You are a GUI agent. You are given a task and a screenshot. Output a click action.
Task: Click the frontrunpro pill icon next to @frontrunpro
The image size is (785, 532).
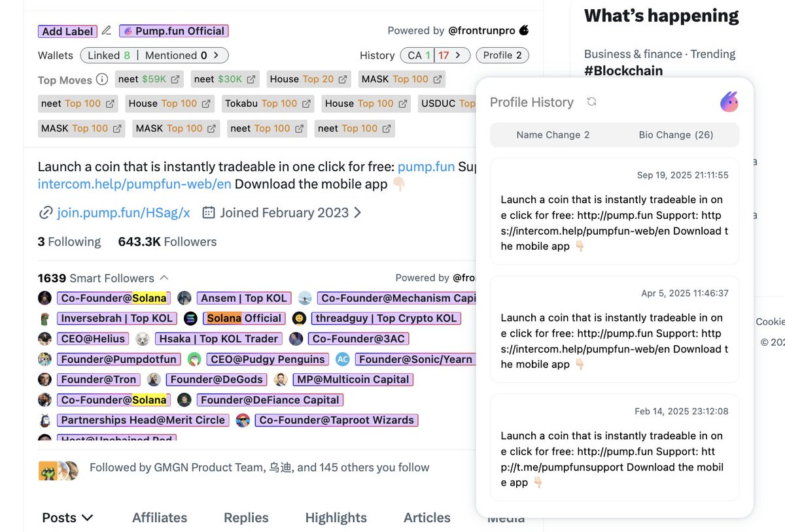[x=523, y=31]
